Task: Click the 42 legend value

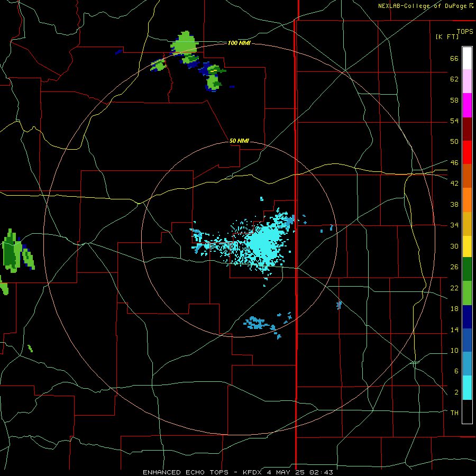Action: [454, 183]
